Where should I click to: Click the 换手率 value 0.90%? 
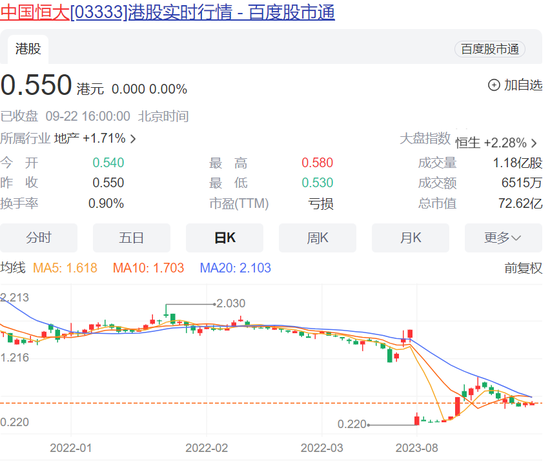(106, 203)
